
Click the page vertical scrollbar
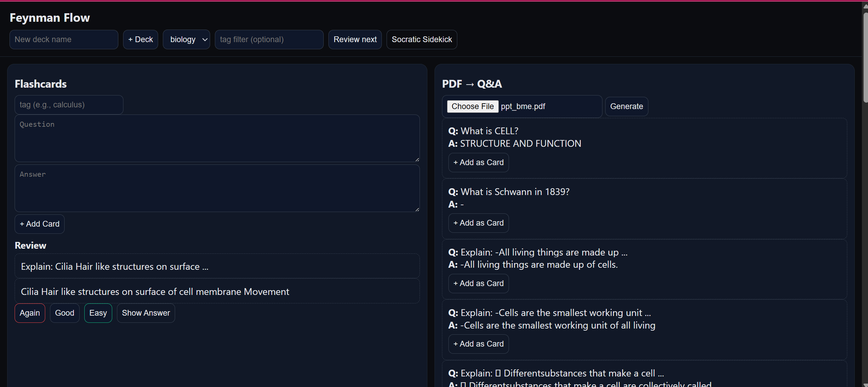click(x=865, y=58)
